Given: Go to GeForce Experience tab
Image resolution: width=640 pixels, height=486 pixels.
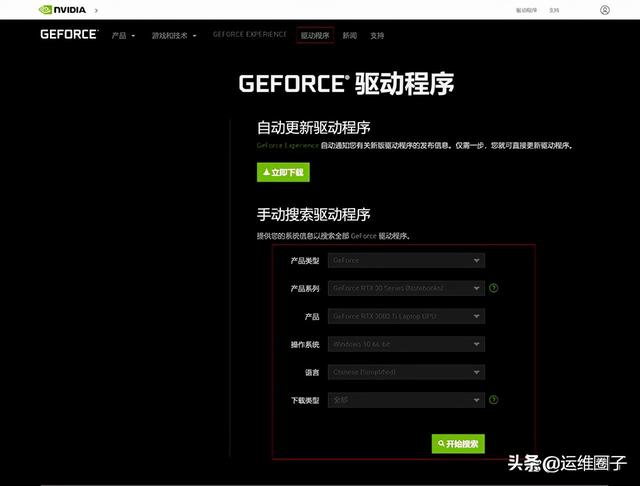Looking at the screenshot, I should (x=250, y=34).
